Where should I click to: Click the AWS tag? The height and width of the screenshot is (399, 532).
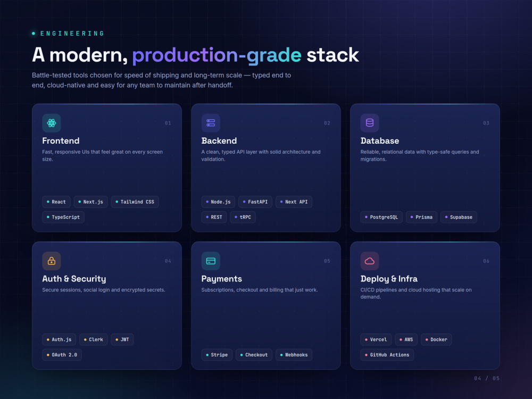click(x=406, y=339)
